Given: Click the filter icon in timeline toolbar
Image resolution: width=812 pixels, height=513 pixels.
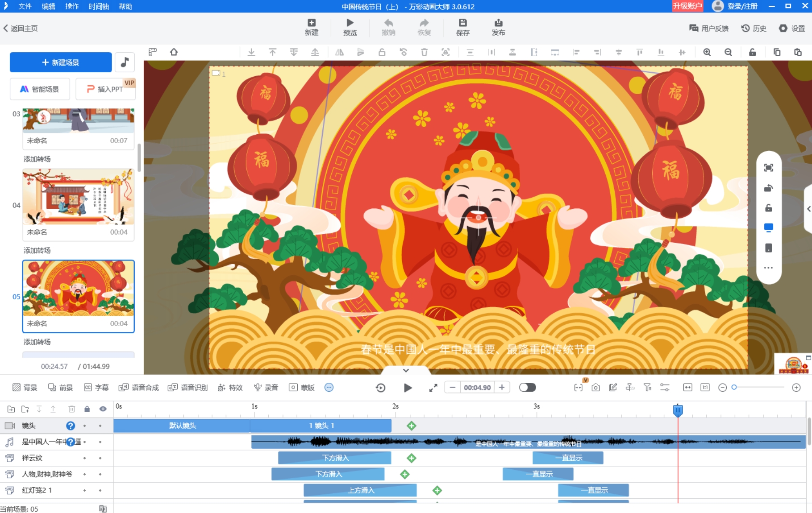Looking at the screenshot, I should (647, 388).
